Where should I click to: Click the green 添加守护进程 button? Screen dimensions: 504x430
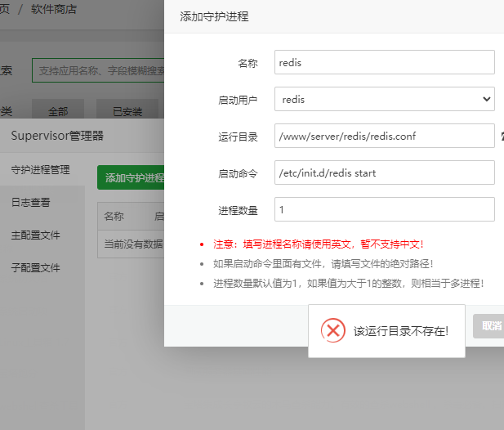[132, 177]
